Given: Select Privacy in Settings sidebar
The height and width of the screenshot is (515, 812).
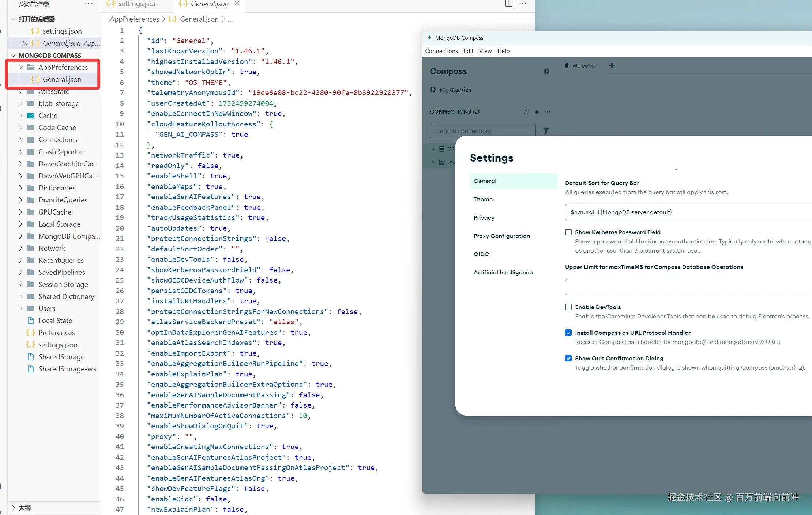Looking at the screenshot, I should 484,217.
